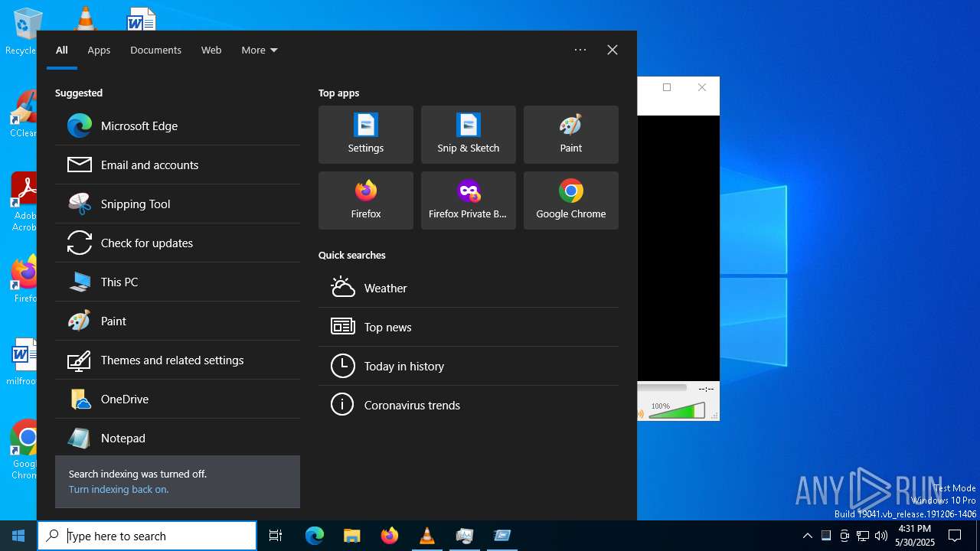Run Coronavirus trends quick search
Viewport: 980px width, 551px height.
coord(469,405)
